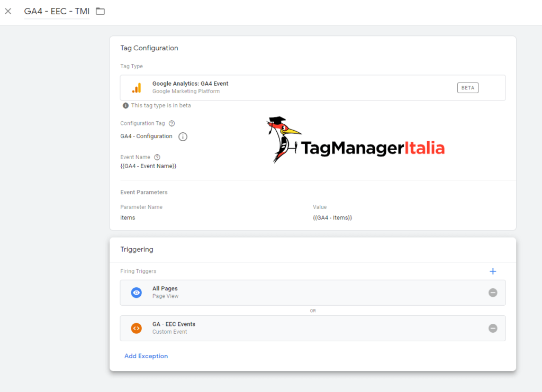Viewport: 542px width, 392px height.
Task: Click the {{GA4 - Event Name}} value
Action: 148,166
